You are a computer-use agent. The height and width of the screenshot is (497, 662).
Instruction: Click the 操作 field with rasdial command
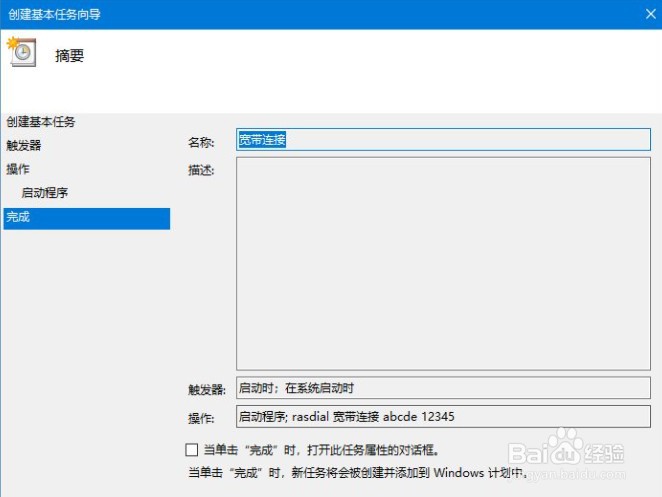coord(443,417)
